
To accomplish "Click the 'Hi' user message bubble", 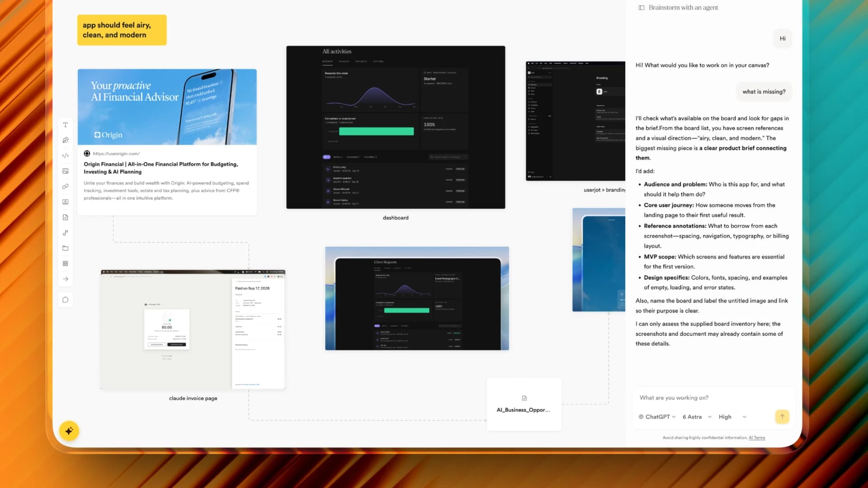I will (783, 38).
